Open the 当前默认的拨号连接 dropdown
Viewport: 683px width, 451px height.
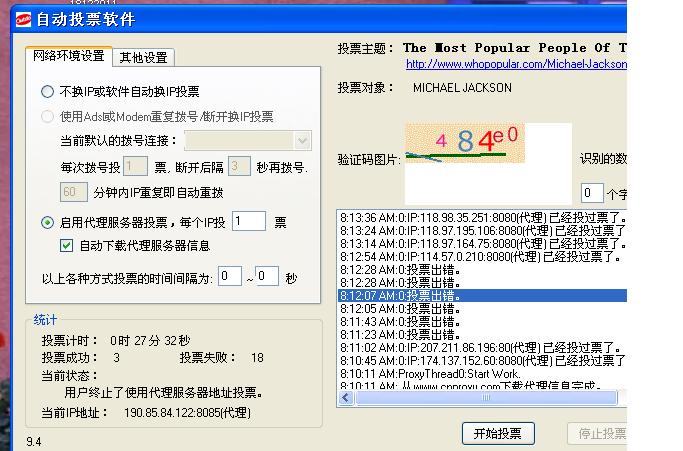coord(248,141)
